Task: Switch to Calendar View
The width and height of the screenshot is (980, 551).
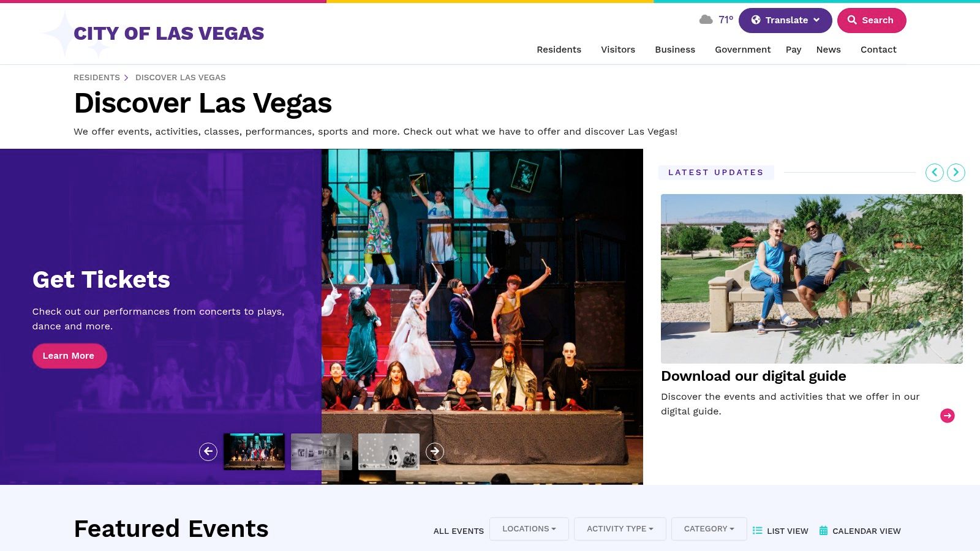Action: tap(860, 531)
